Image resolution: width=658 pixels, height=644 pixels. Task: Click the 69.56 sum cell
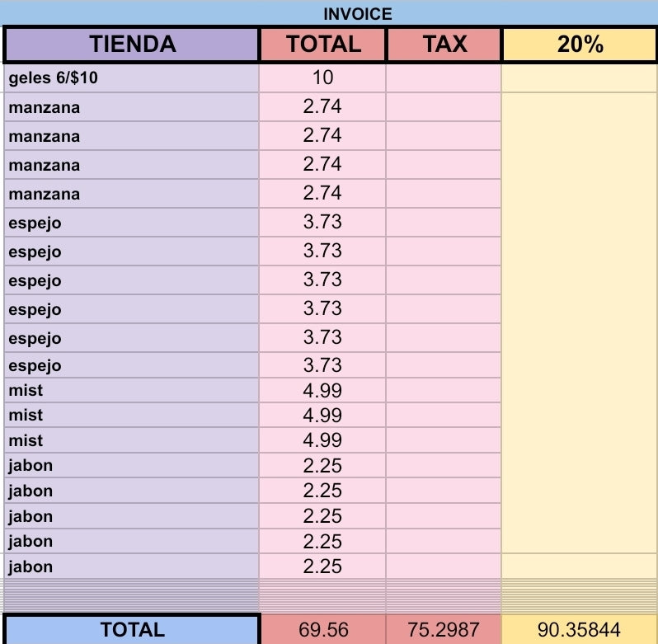pyautogui.click(x=322, y=630)
